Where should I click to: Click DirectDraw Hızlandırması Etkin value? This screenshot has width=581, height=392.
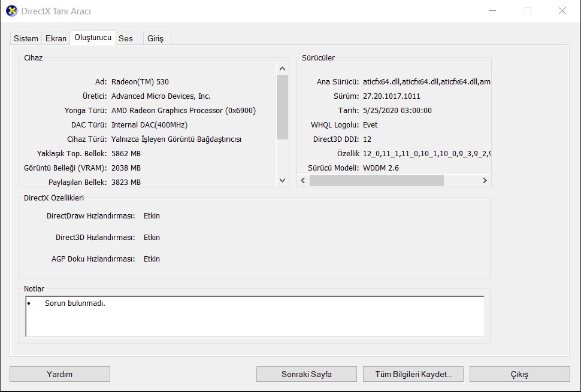152,216
